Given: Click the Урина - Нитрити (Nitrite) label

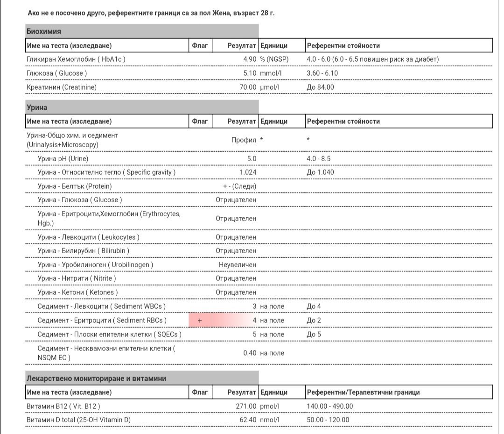Looking at the screenshot, I should coord(77,278).
